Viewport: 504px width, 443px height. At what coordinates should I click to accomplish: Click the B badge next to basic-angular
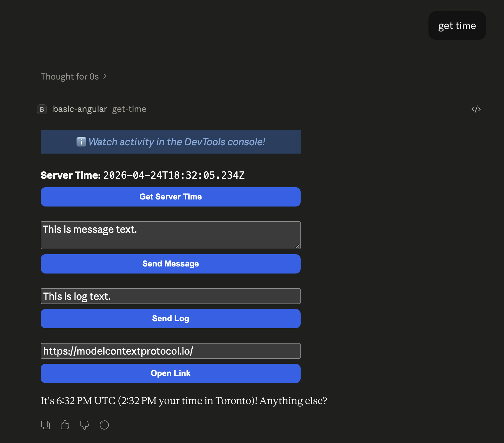click(42, 109)
